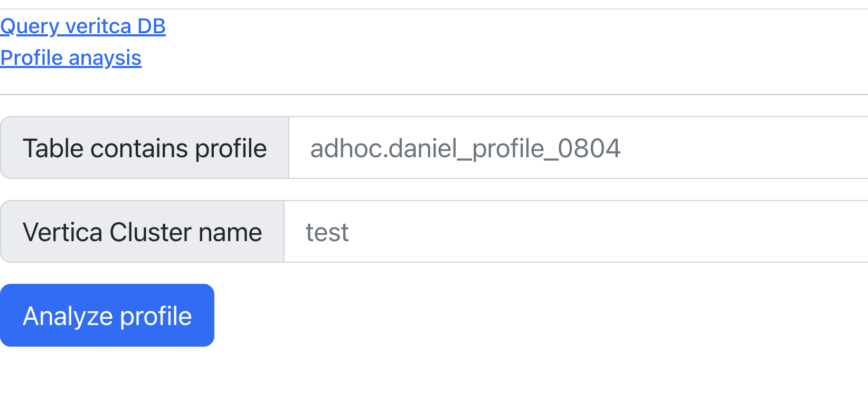Click the Analyze profile button
This screenshot has width=868, height=401.
[x=107, y=316]
